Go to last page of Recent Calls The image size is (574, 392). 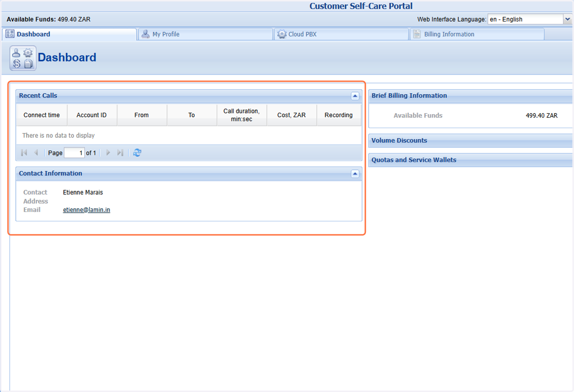[x=120, y=152]
